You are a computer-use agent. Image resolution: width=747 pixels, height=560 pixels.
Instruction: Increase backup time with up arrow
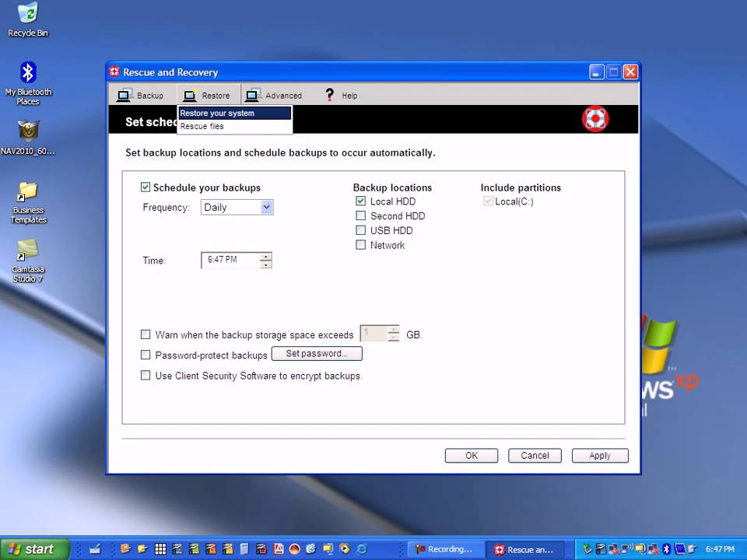click(x=266, y=257)
